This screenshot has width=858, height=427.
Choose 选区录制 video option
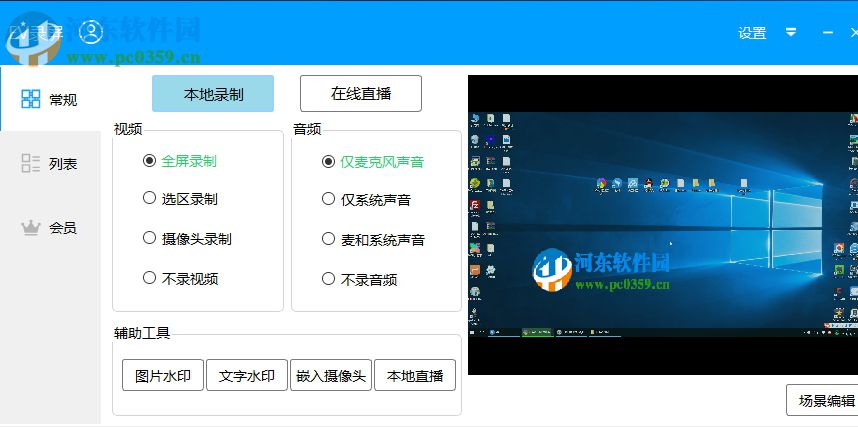point(179,198)
